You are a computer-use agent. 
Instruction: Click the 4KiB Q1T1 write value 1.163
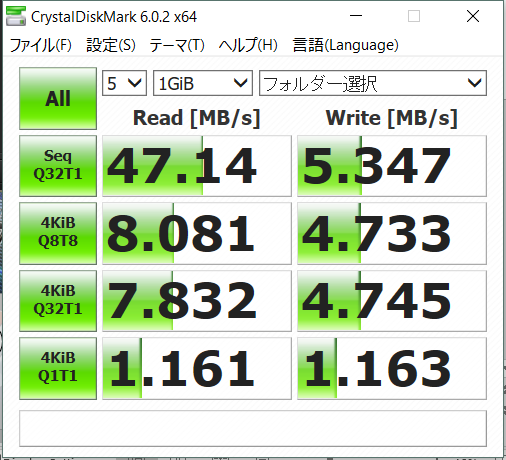click(392, 368)
